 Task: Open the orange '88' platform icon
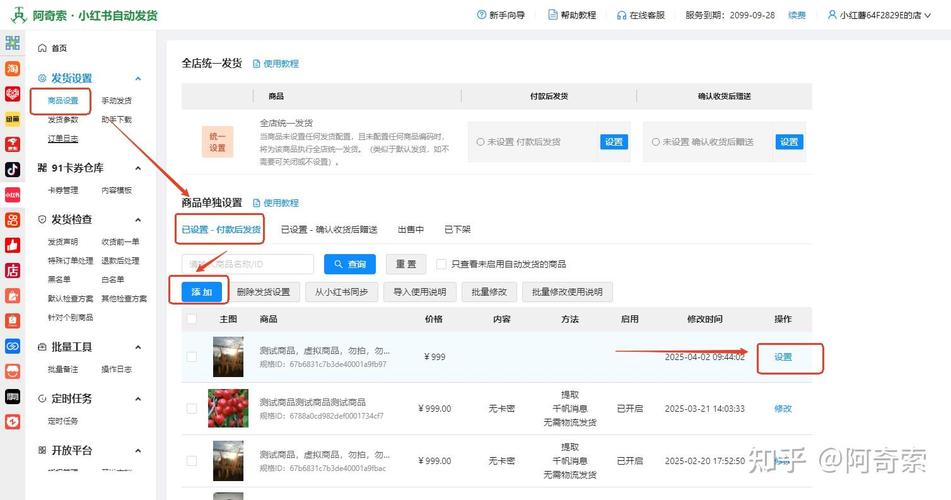click(13, 220)
